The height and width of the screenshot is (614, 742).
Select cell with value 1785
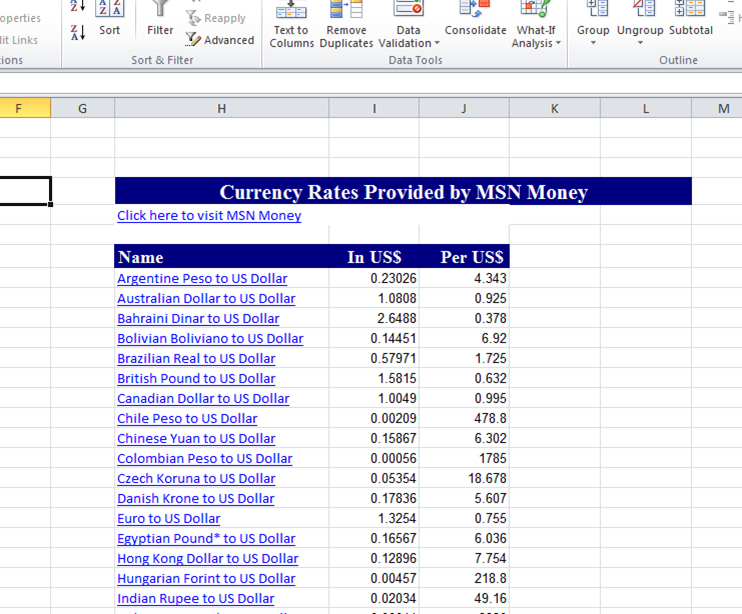464,458
